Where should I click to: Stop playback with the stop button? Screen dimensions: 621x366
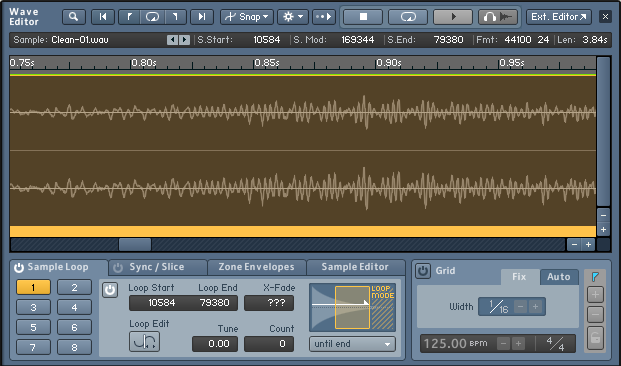363,17
